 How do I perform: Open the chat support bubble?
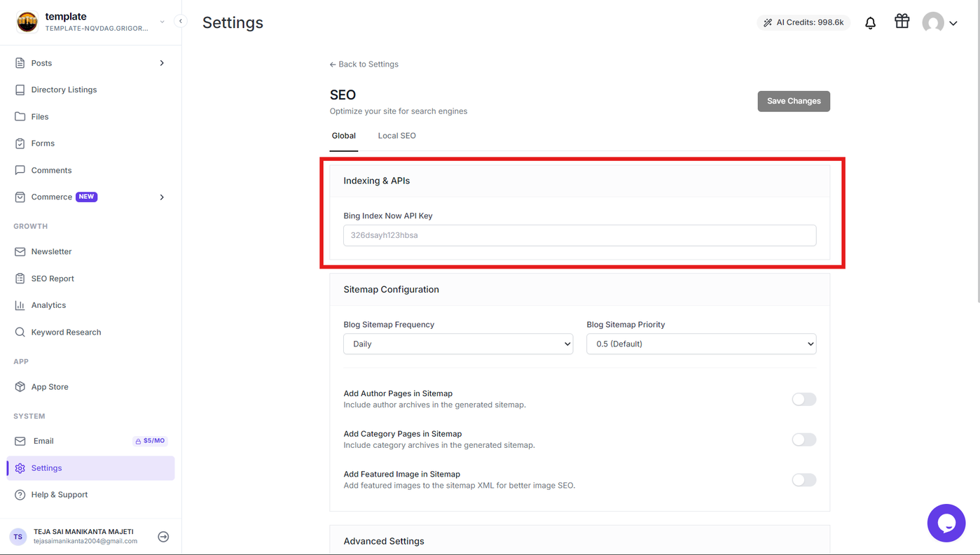pos(946,523)
